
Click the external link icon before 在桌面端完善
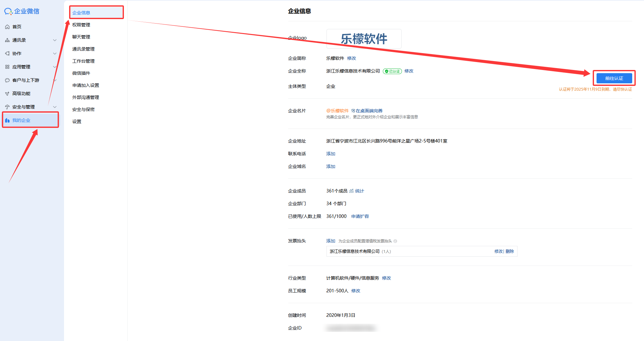tap(353, 111)
